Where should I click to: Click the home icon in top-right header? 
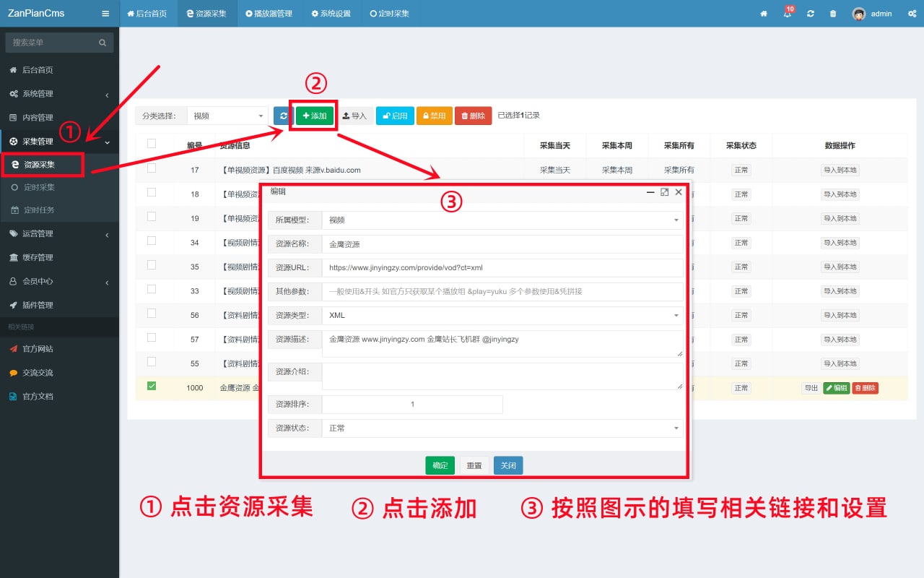pyautogui.click(x=764, y=14)
